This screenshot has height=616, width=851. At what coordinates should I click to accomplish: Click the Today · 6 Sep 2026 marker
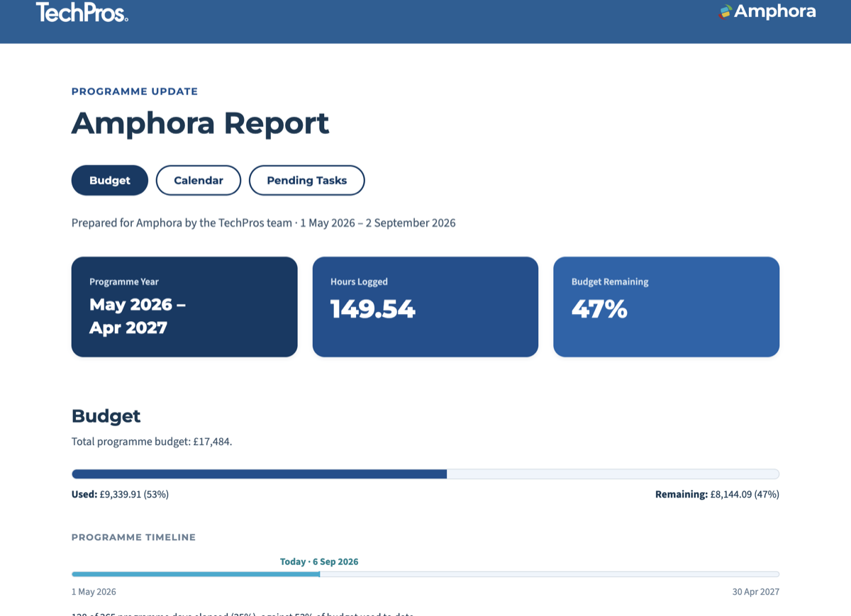click(x=319, y=561)
